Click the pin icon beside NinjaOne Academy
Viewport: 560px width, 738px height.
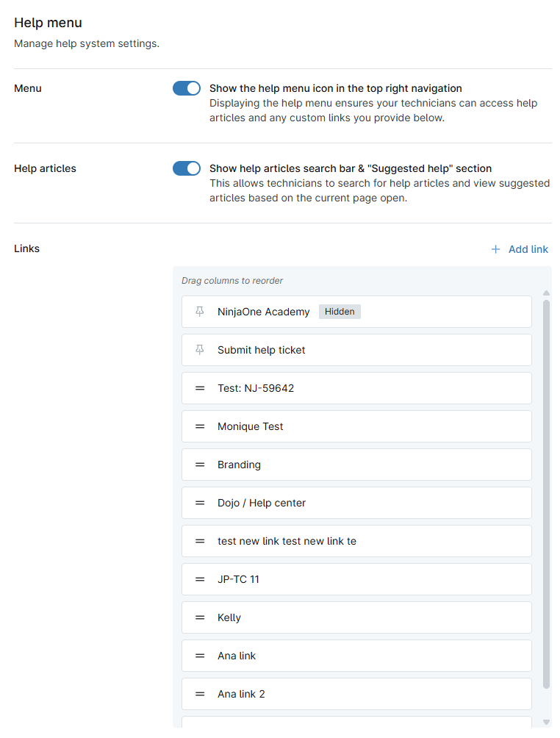coord(199,312)
